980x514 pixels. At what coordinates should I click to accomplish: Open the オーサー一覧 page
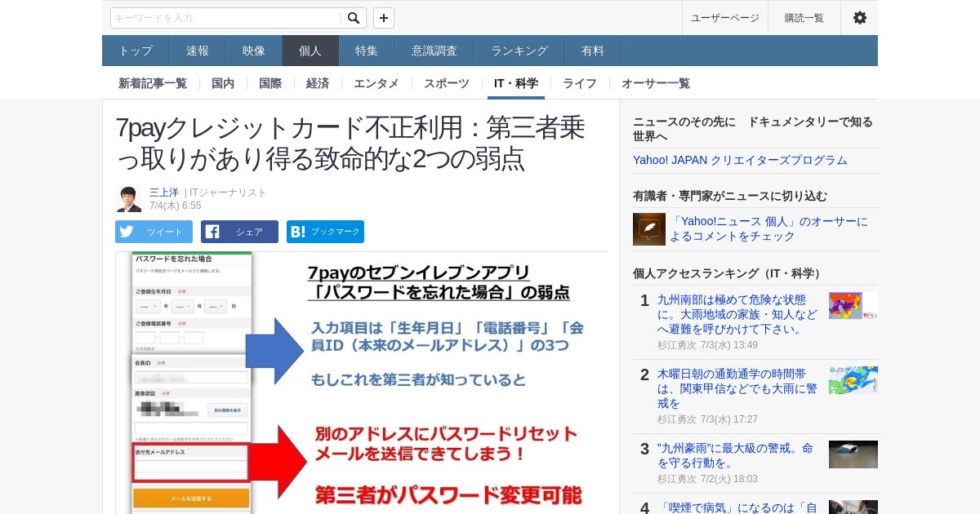656,83
